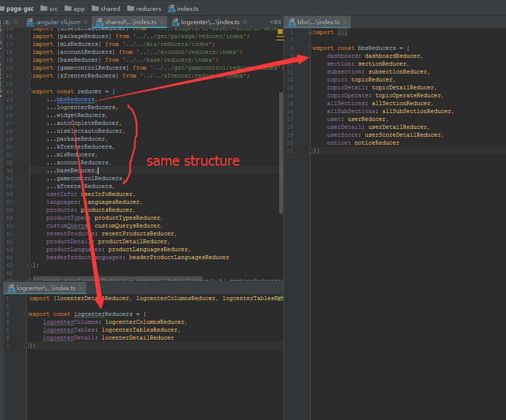Click fold end marker of bbsReducers block
Screen dimensions: 506x420
[x=310, y=151]
